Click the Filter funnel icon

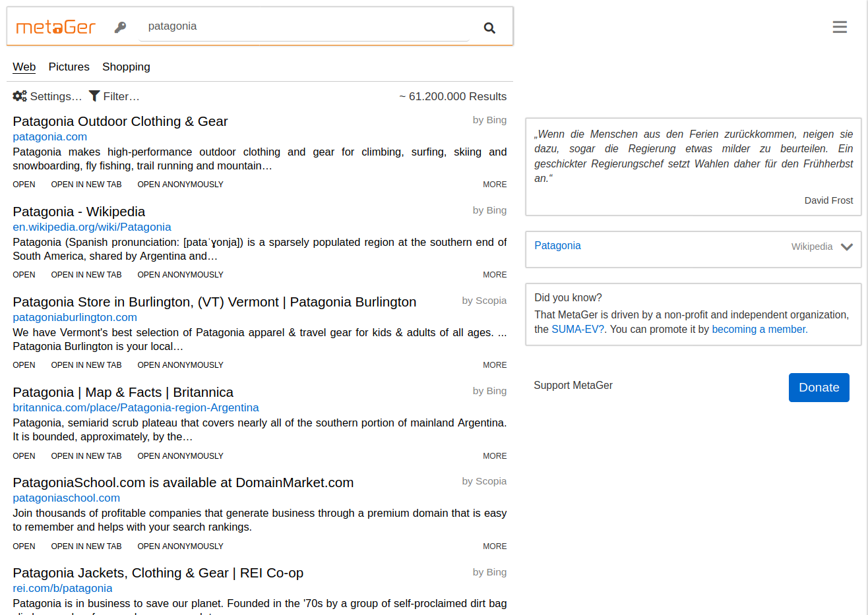[94, 96]
